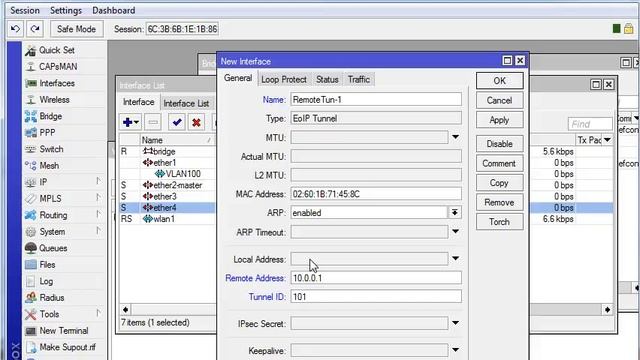Expand the Keepalive field arrow

456,350
